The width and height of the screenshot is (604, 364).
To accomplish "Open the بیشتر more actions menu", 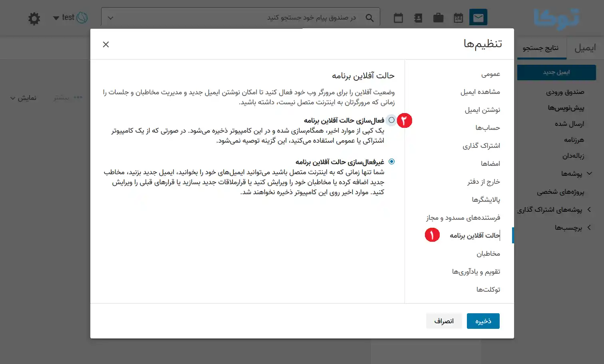I will [68, 97].
